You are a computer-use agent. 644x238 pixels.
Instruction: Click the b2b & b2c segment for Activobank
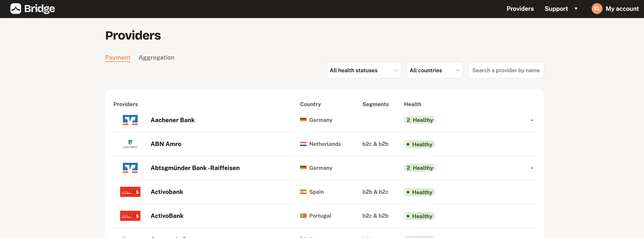click(375, 192)
